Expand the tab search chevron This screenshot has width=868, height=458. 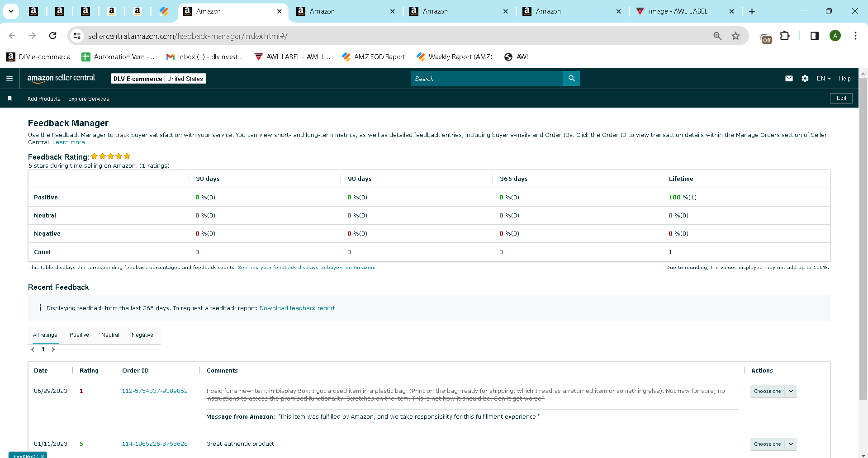pyautogui.click(x=11, y=11)
